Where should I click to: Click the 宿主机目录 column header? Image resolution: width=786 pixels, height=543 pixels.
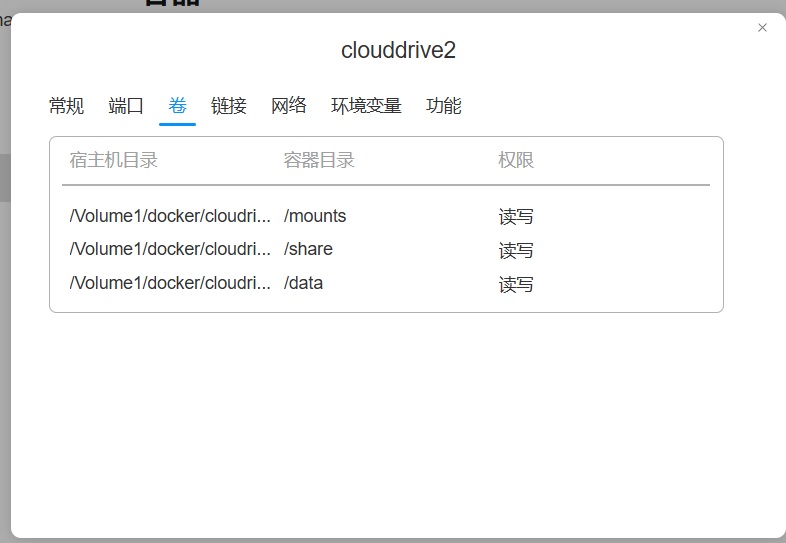point(113,160)
